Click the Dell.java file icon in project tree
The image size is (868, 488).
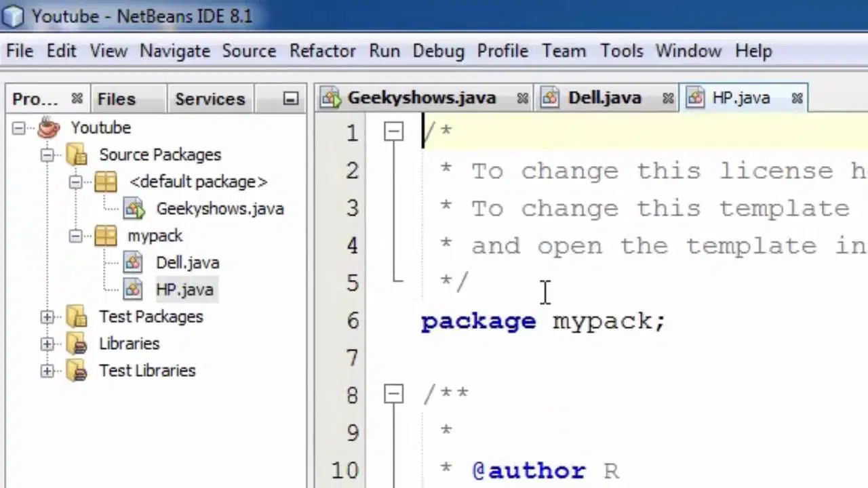[x=133, y=263]
